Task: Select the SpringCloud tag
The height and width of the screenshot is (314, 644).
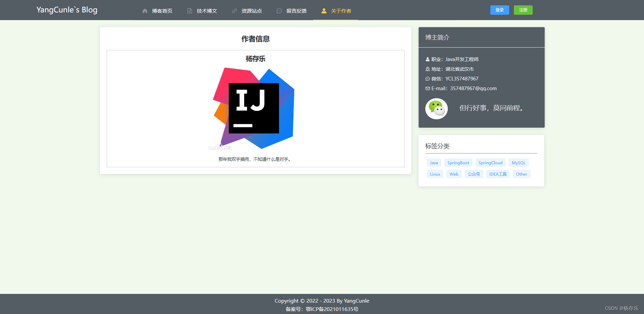Action: tap(490, 163)
